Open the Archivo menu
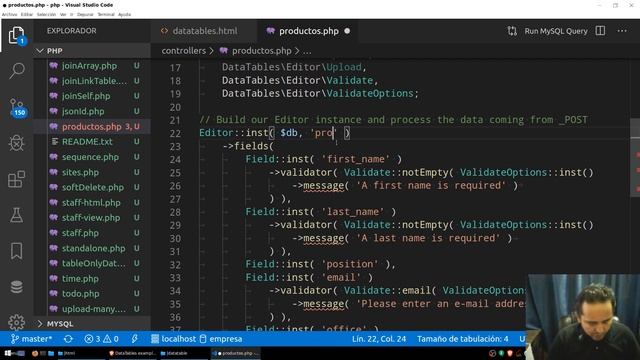Viewport: 640px width, 360px height. tap(9, 14)
